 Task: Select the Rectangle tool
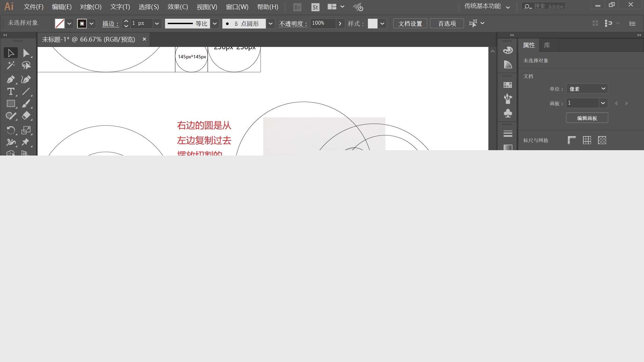(10, 104)
